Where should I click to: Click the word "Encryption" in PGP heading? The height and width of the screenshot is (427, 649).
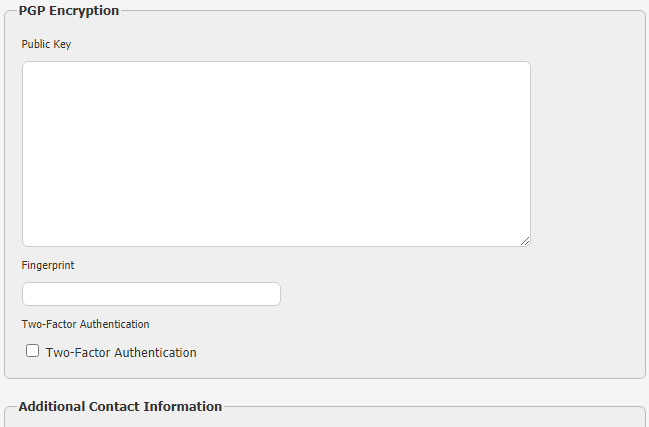pos(84,11)
